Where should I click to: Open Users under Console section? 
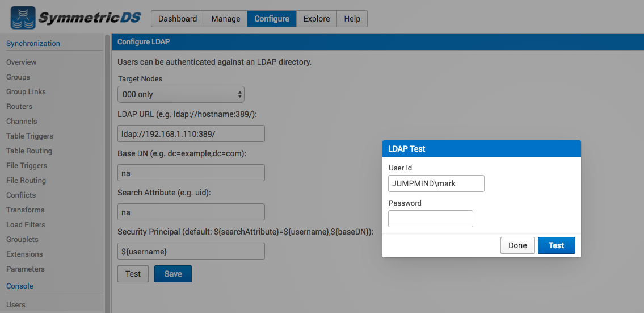pos(16,305)
